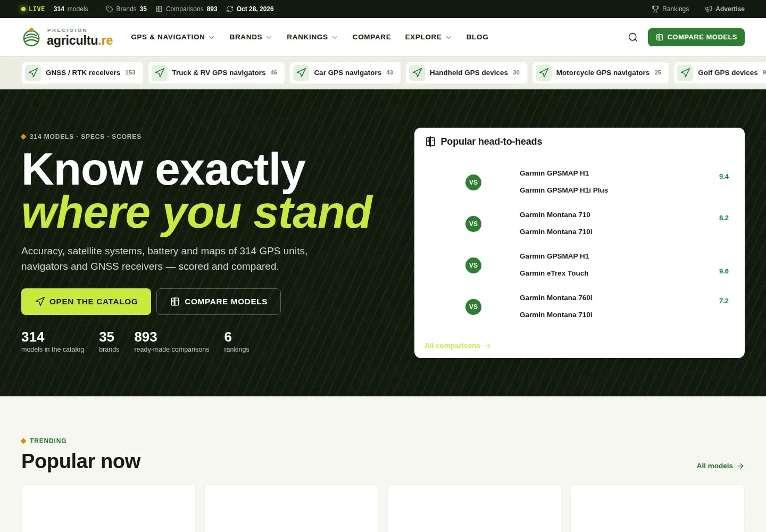Click the refresh icon beside Oct 28, 2026
The image size is (766, 532).
coord(230,9)
